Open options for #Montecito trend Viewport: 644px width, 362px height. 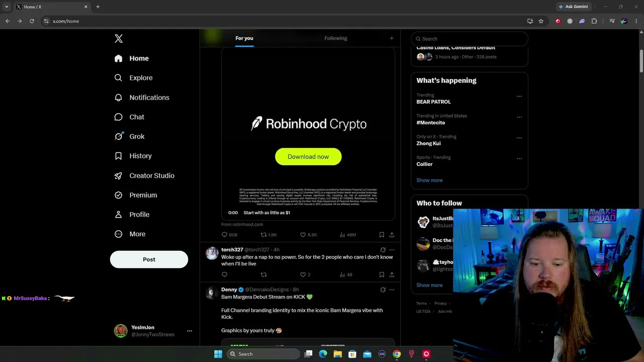point(519,117)
